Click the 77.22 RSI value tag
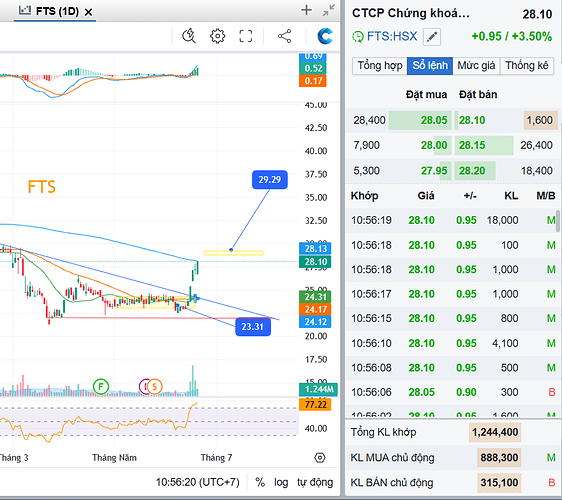Viewport: 562px width, 500px height. (x=315, y=405)
